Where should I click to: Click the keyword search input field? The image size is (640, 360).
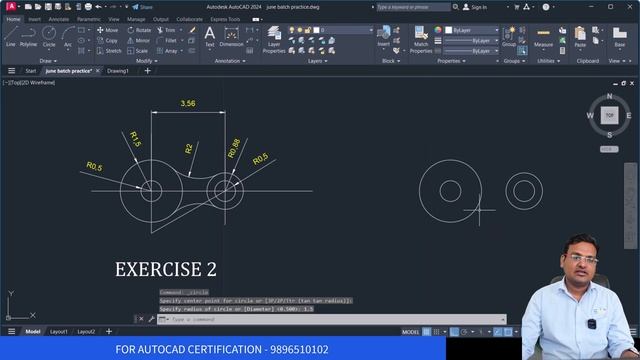coord(413,7)
